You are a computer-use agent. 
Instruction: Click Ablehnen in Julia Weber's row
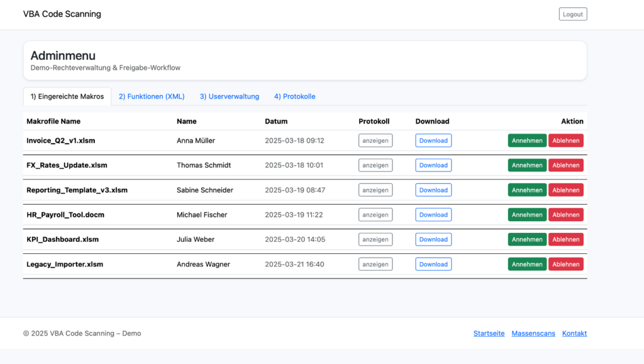pyautogui.click(x=565, y=239)
